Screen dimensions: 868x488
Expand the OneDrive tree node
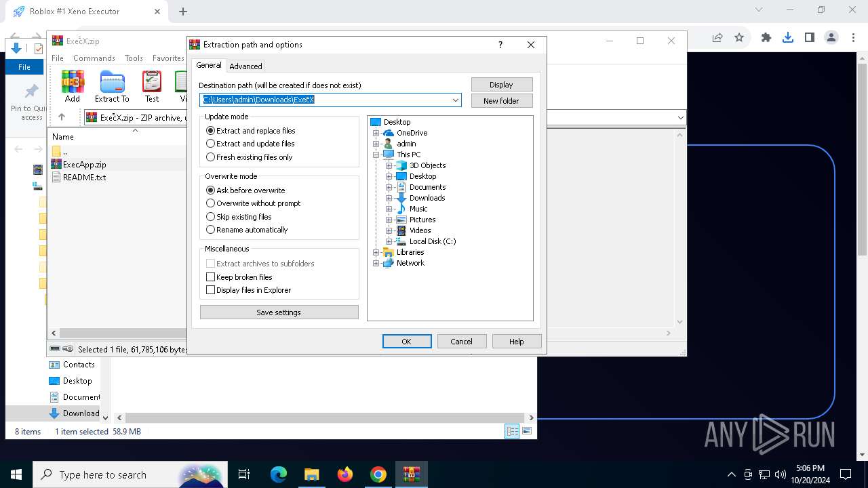click(x=376, y=133)
